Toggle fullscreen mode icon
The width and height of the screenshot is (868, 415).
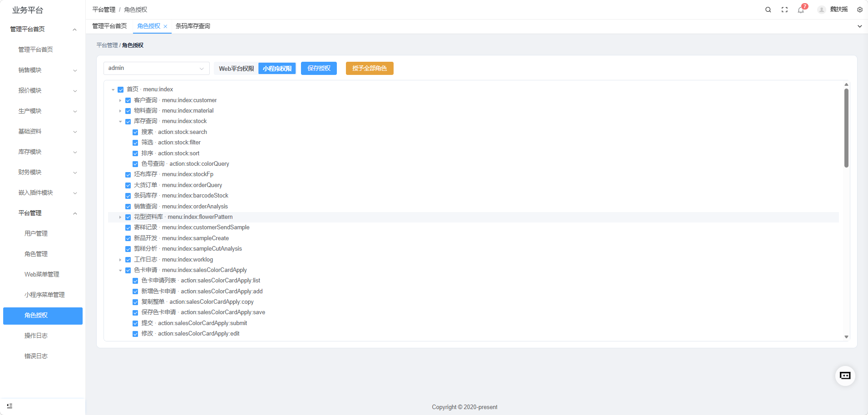(x=784, y=10)
